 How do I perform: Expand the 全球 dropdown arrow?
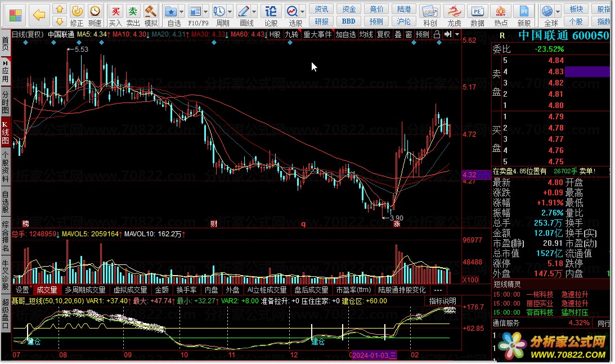tap(558, 12)
